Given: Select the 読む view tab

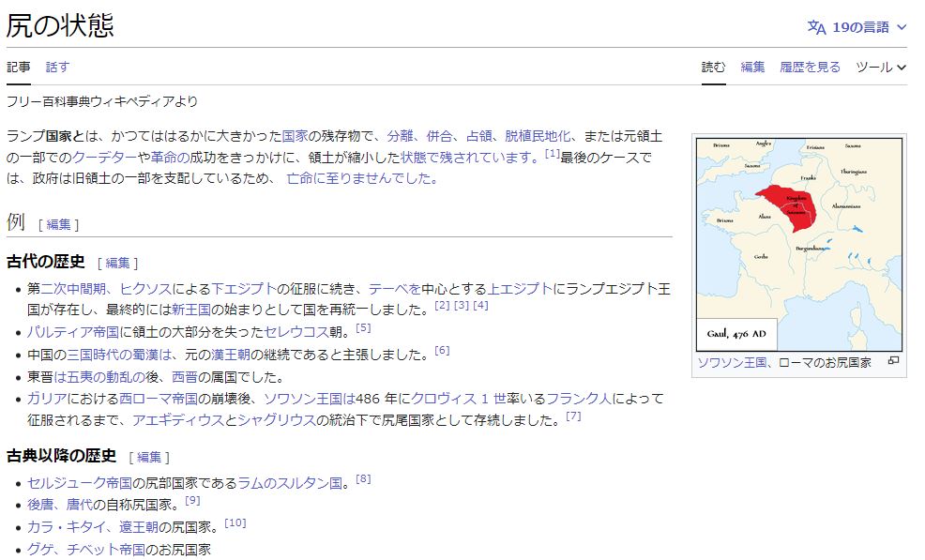Looking at the screenshot, I should point(714,67).
